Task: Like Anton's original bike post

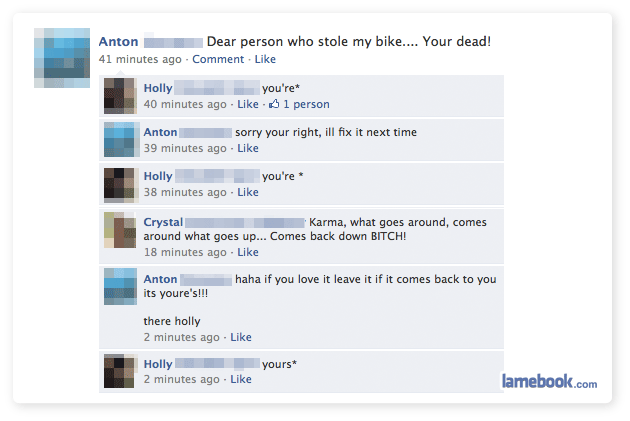Action: click(265, 59)
